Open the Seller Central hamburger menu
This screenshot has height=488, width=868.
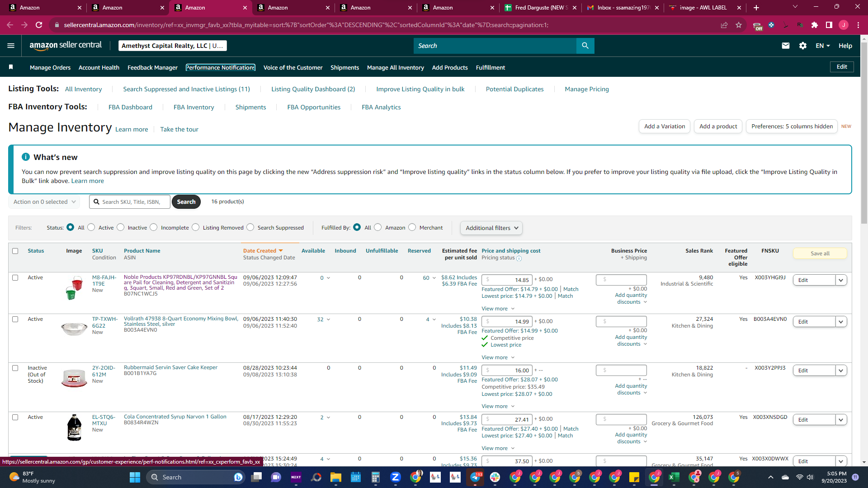tap(11, 46)
